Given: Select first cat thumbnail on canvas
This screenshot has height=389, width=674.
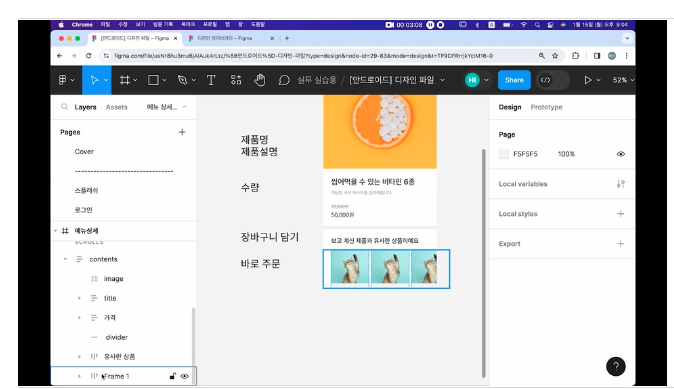Looking at the screenshot, I should pyautogui.click(x=350, y=268).
